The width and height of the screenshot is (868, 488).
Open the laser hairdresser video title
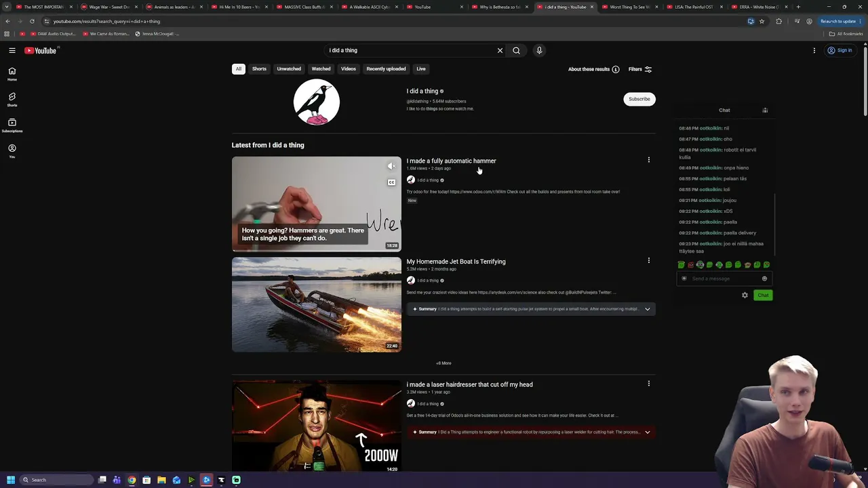click(469, 384)
